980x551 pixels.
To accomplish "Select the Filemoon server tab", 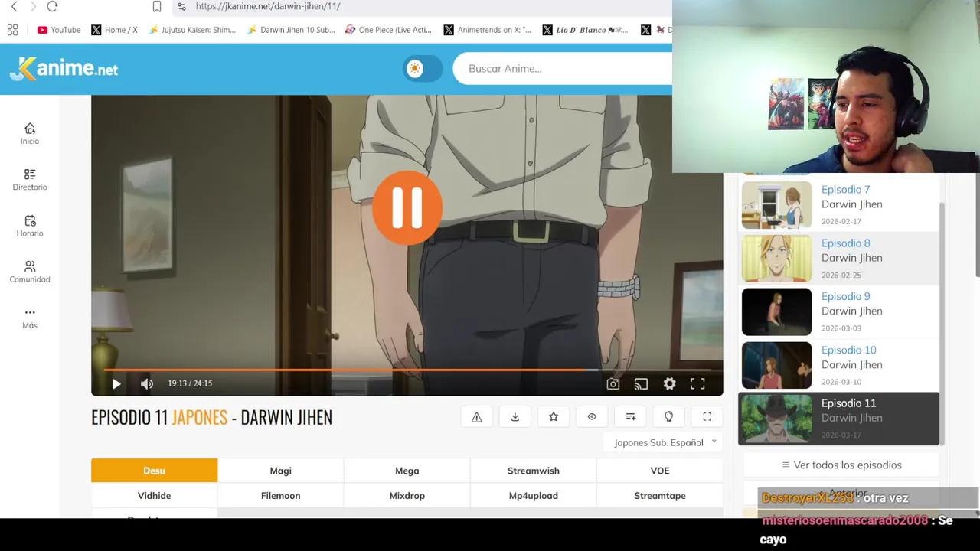I will tap(280, 495).
